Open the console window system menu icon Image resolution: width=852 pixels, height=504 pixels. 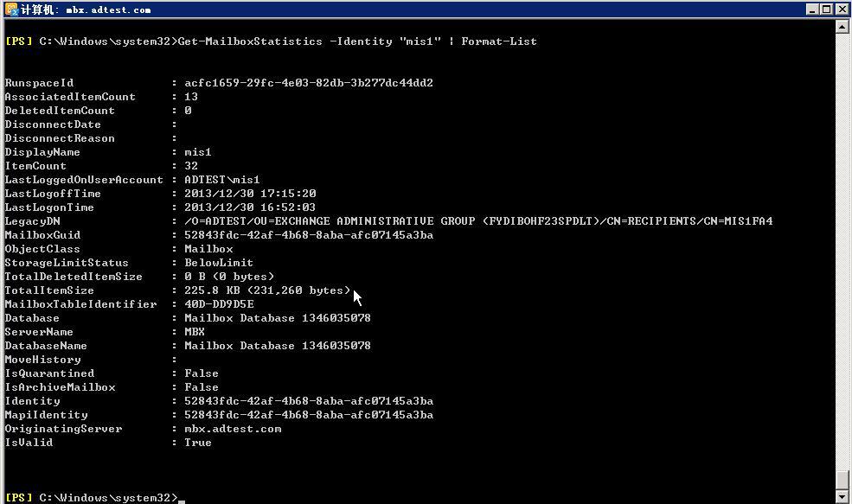(x=11, y=10)
